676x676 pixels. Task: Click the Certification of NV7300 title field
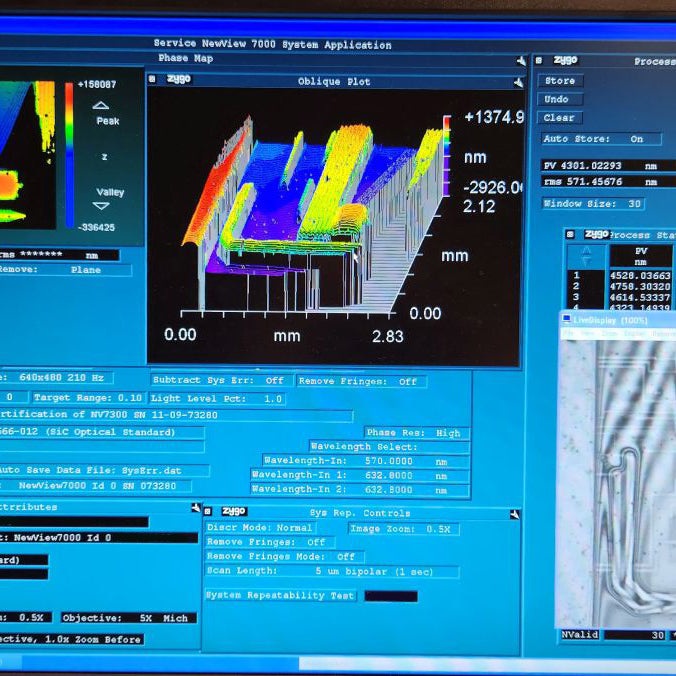click(176, 415)
